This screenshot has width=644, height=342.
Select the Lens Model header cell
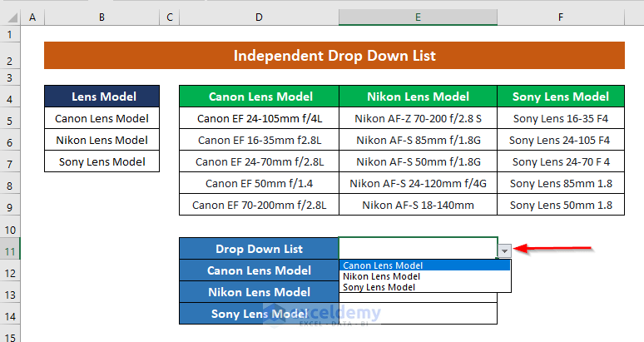(x=102, y=97)
